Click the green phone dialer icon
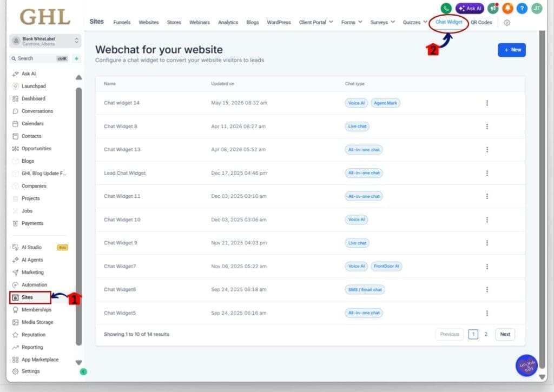Image resolution: width=554 pixels, height=392 pixels. pos(446,8)
